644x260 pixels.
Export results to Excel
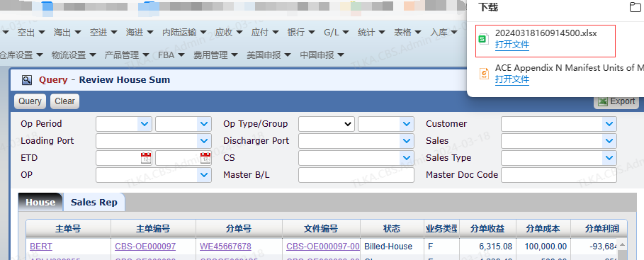point(616,101)
